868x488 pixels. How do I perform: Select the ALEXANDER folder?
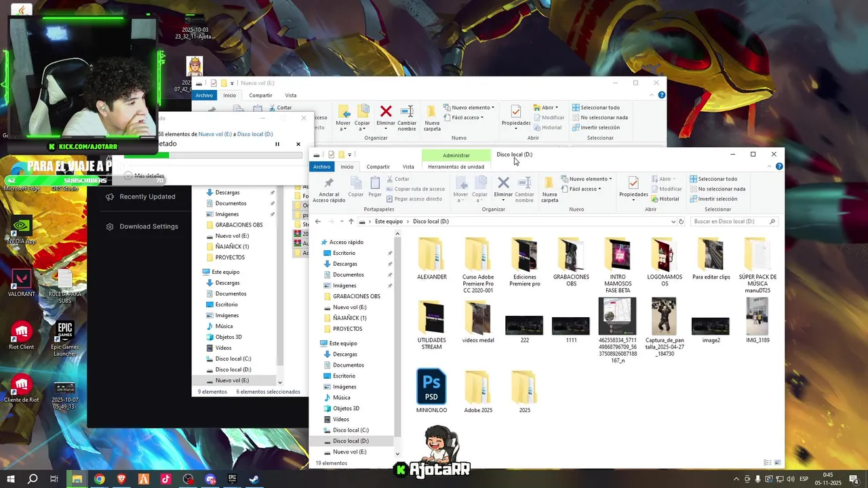[431, 259]
